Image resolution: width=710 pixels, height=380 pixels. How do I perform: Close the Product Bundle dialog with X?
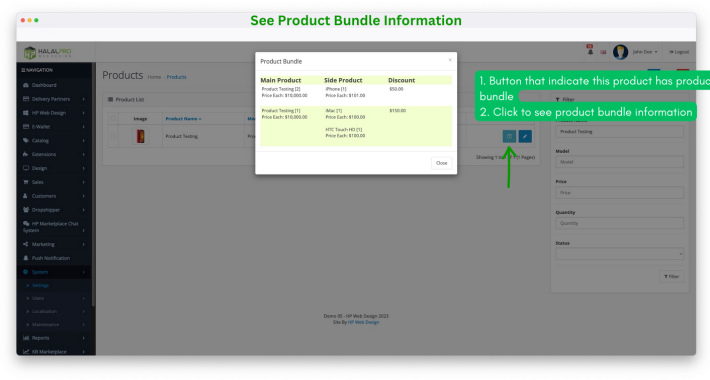point(450,60)
